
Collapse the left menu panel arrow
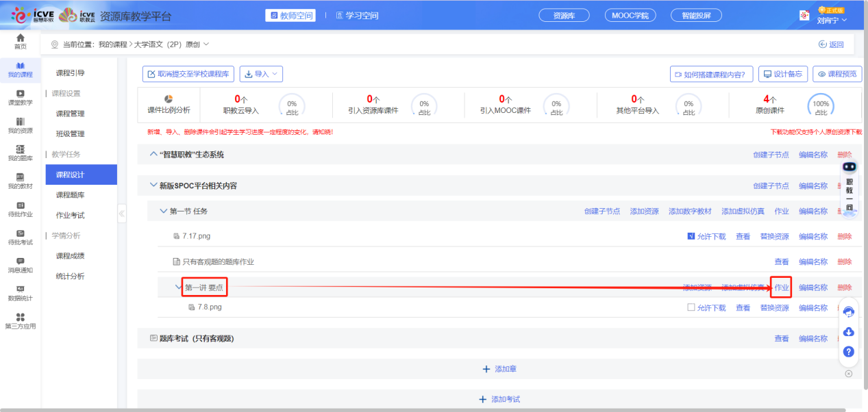coord(122,214)
